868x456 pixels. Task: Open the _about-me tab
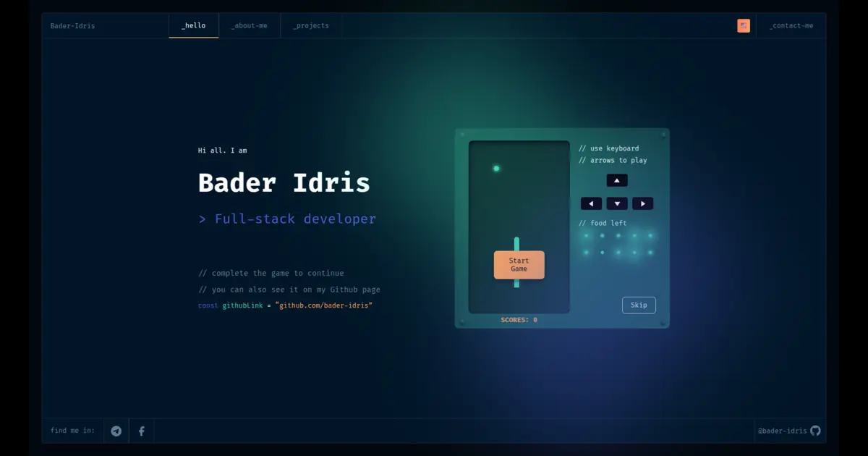[249, 25]
